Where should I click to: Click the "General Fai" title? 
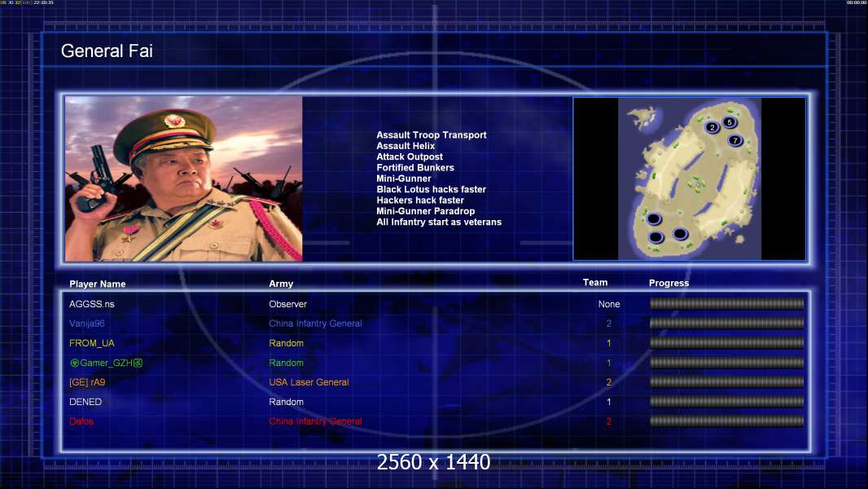pos(107,51)
